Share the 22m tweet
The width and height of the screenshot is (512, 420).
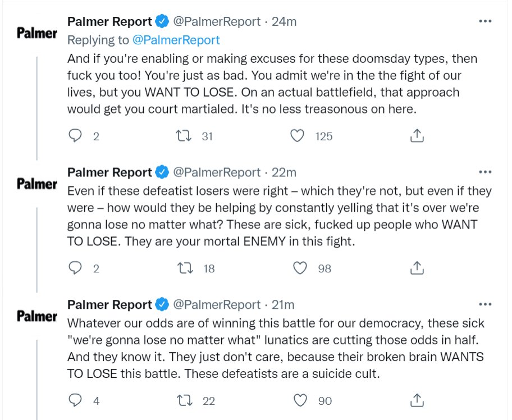[x=417, y=268]
